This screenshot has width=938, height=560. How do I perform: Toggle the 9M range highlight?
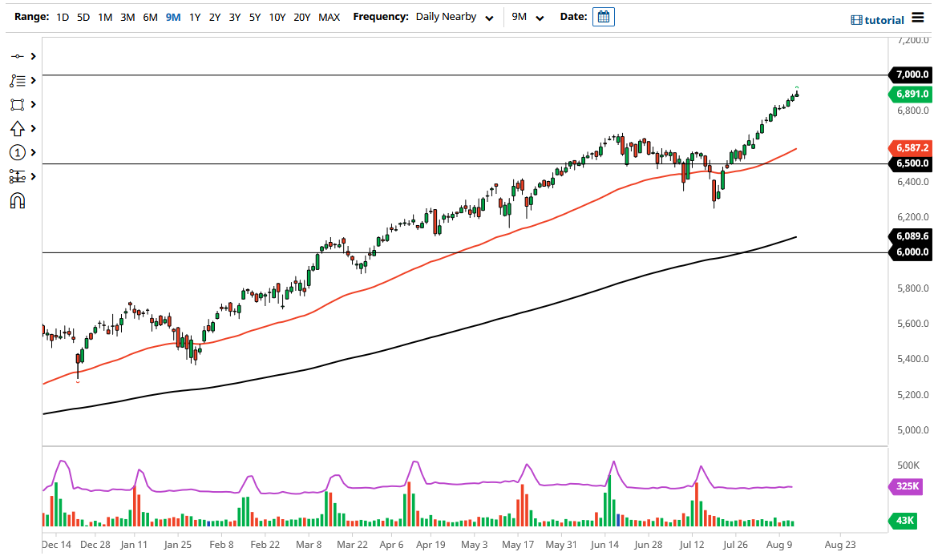172,16
